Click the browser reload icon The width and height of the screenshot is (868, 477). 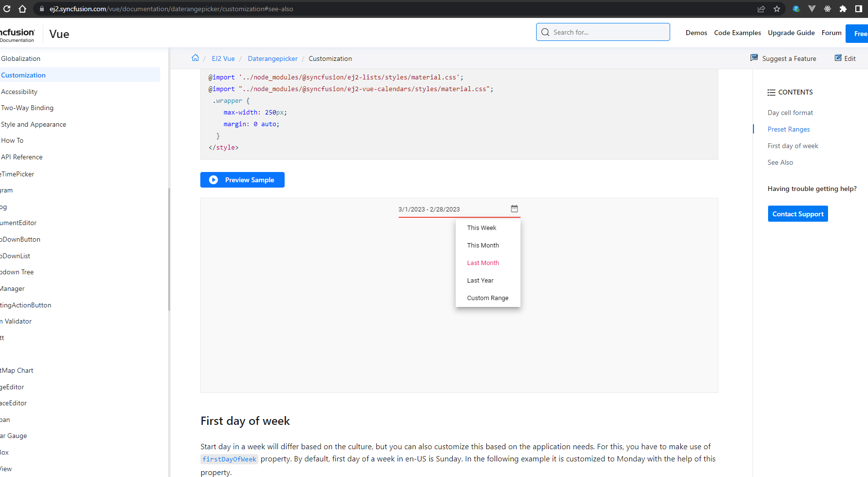7,9
